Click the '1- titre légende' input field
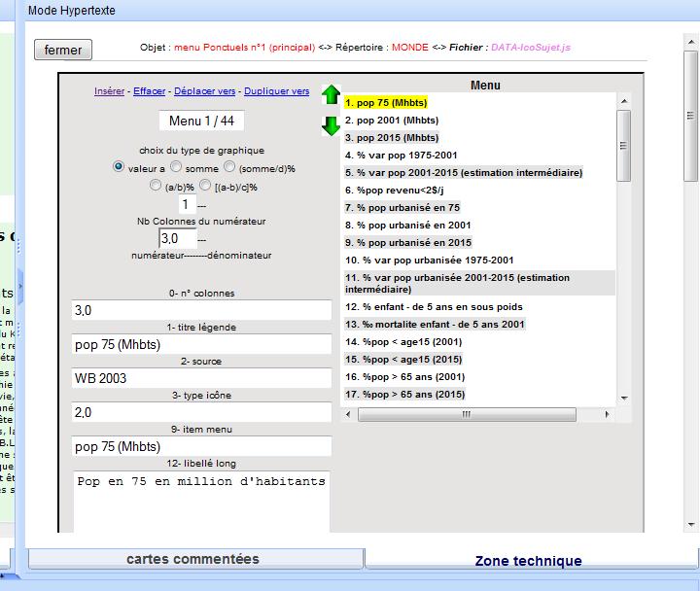Image resolution: width=700 pixels, height=591 pixels. click(201, 344)
